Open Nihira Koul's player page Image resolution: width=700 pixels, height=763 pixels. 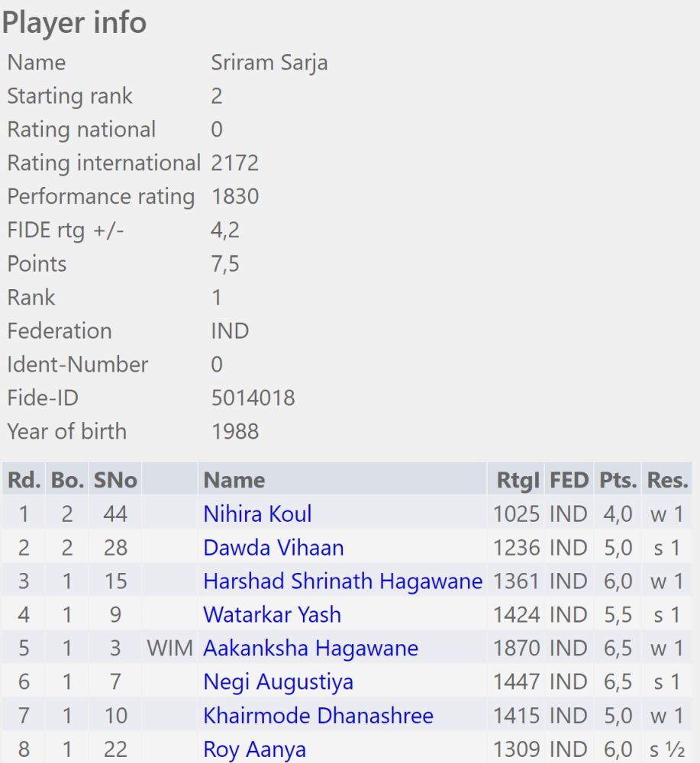257,514
